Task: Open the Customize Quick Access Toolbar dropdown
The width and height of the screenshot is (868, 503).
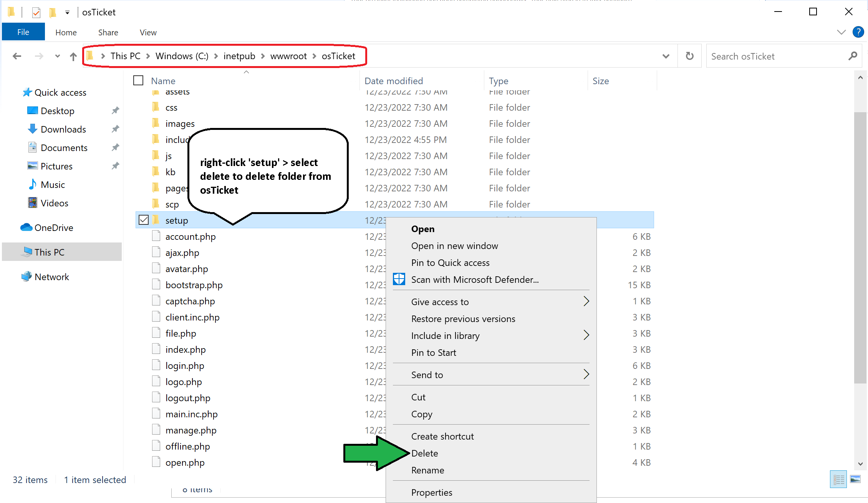Action: click(67, 13)
